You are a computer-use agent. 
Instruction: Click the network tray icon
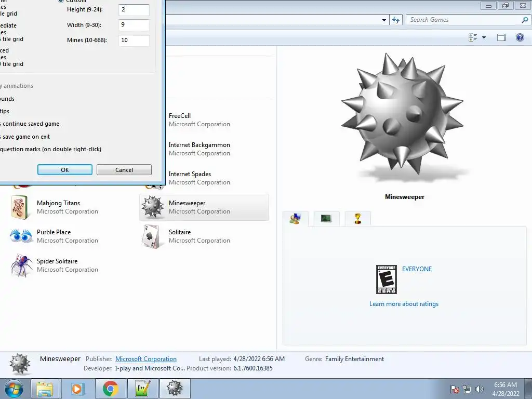(467, 390)
